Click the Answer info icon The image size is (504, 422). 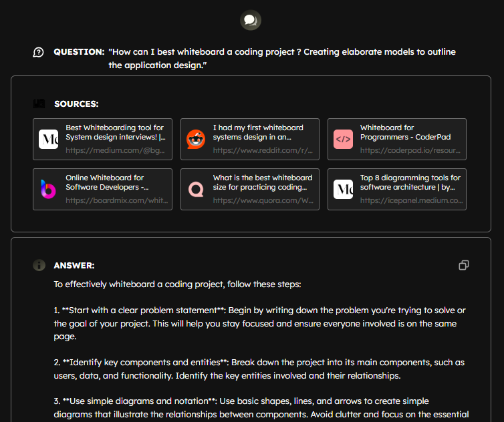[39, 265]
